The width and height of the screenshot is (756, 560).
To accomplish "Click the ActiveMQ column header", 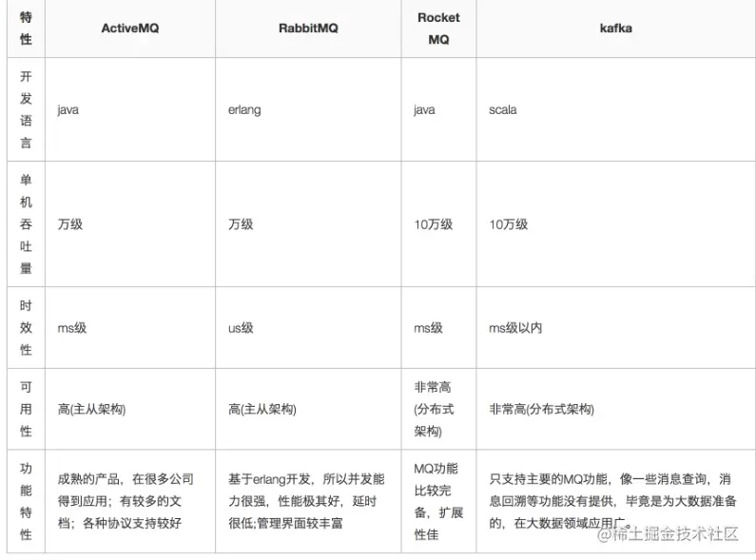I will 130,29.
